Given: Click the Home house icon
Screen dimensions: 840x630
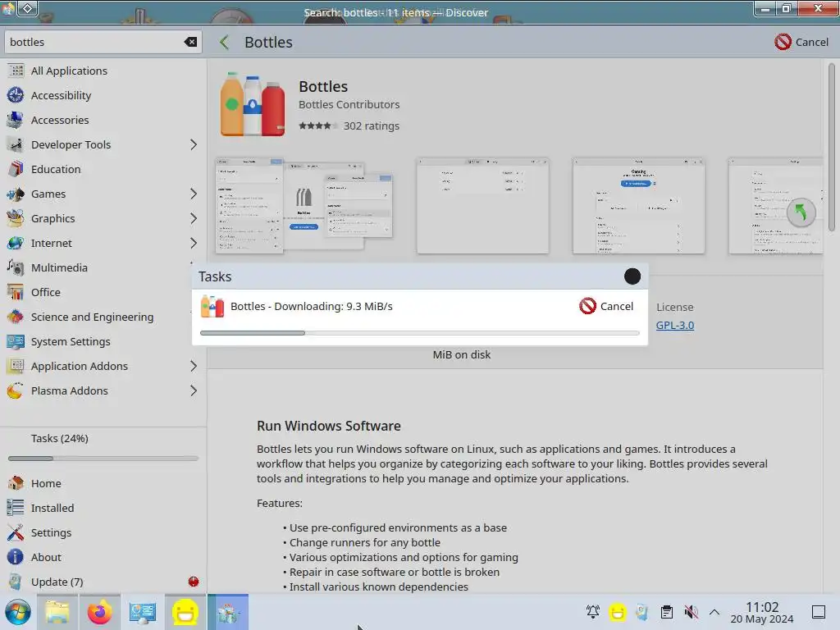Looking at the screenshot, I should 16,483.
